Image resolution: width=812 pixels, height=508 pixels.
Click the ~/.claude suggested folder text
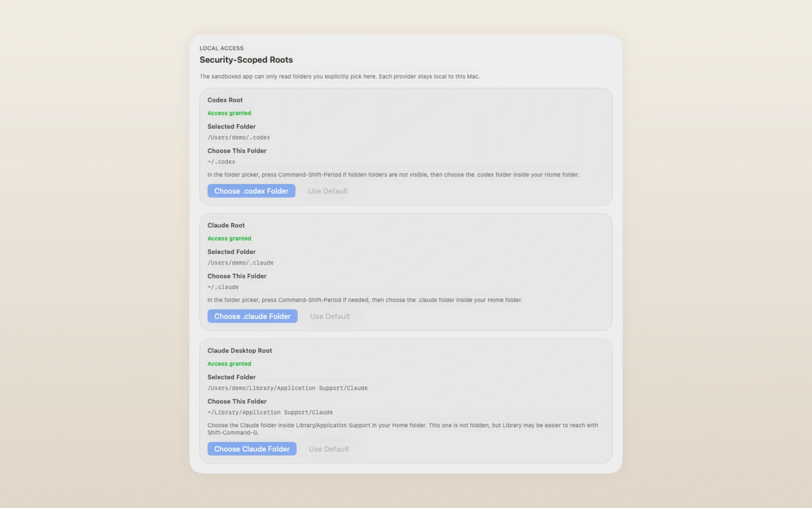(223, 287)
